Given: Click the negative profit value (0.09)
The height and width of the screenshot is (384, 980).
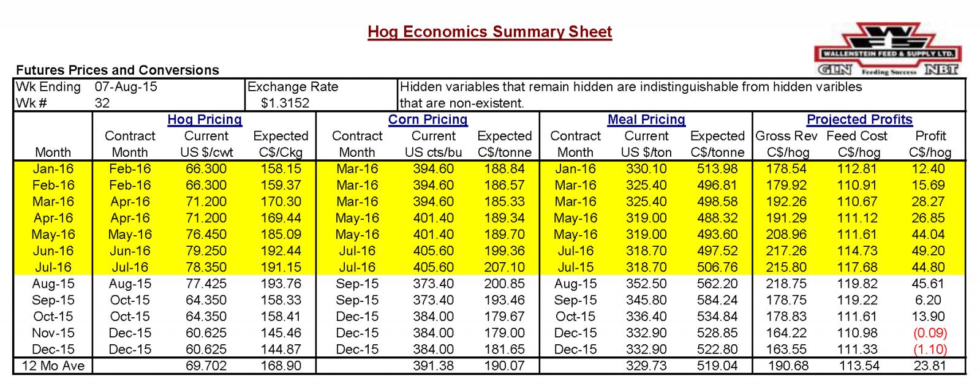Looking at the screenshot, I should (930, 333).
